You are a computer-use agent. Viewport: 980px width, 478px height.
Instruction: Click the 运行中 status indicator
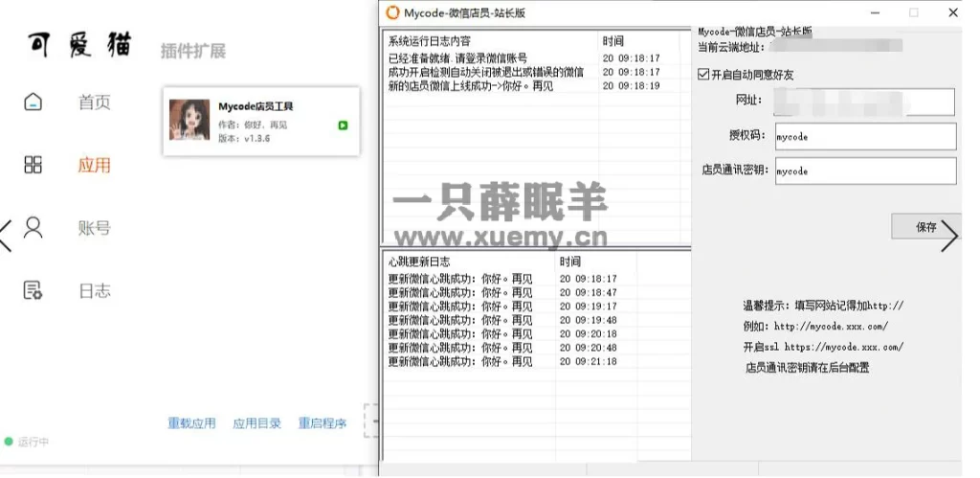point(27,442)
